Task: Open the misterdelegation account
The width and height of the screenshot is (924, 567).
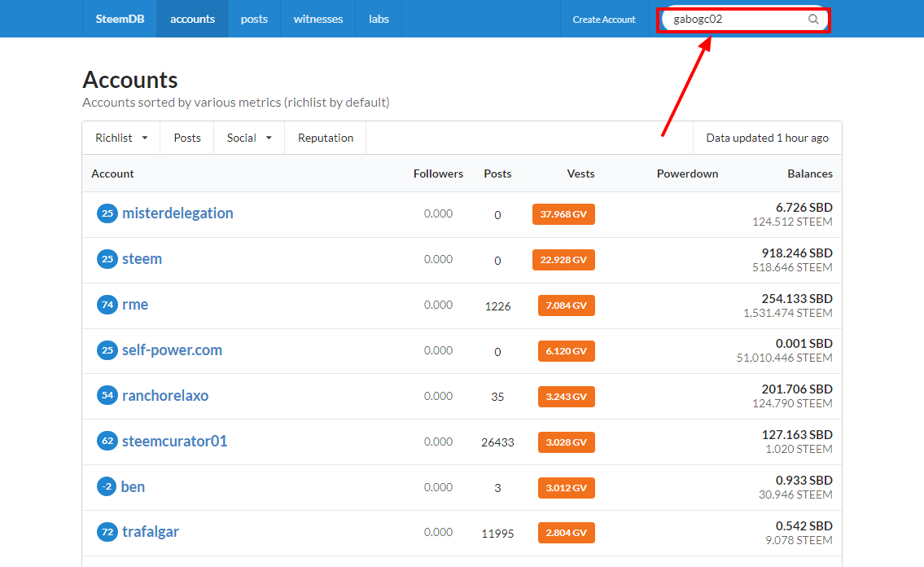Action: pyautogui.click(x=177, y=213)
